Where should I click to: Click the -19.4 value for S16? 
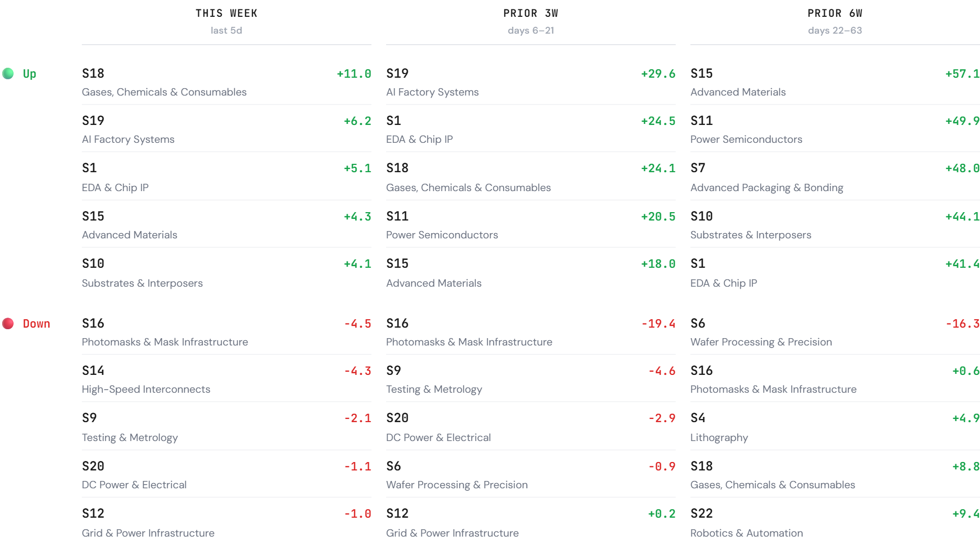click(x=658, y=323)
